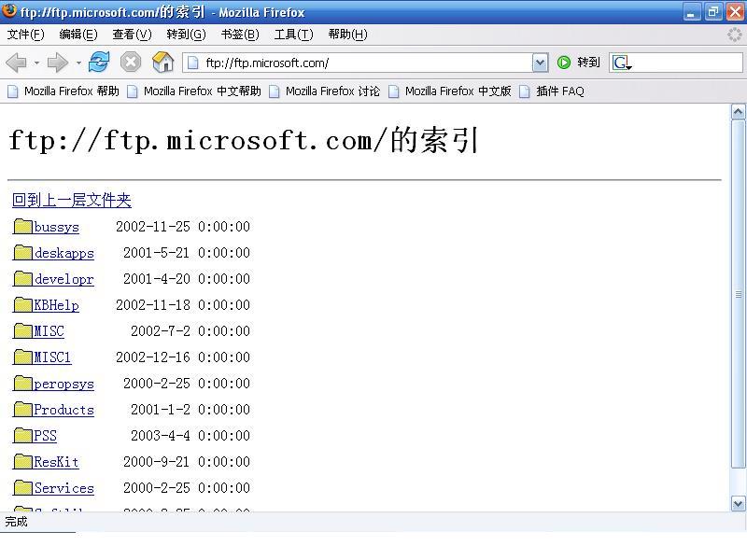Expand the address bar URL dropdown
The image size is (747, 560).
[540, 63]
